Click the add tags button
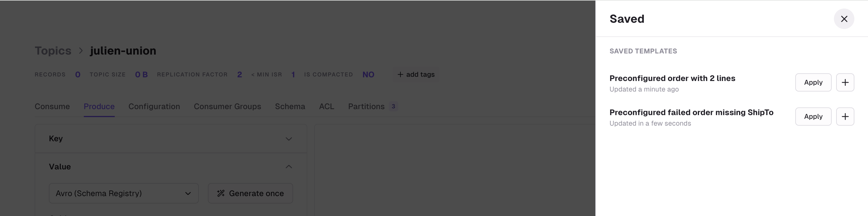 (416, 74)
